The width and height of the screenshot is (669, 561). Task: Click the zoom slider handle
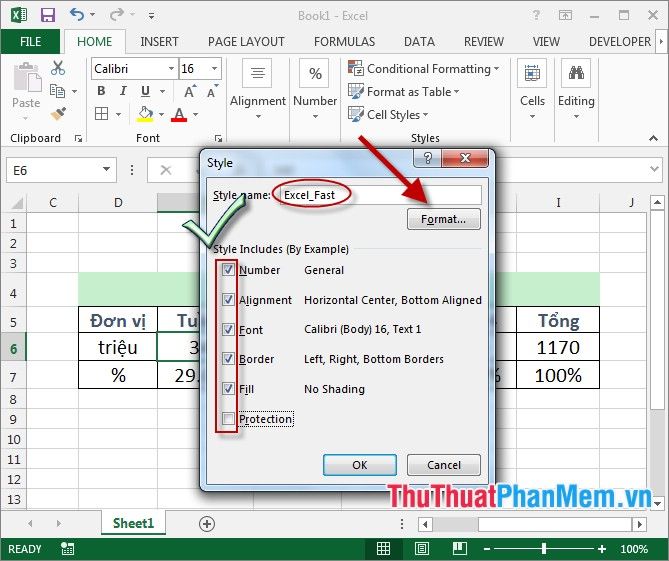point(544,549)
